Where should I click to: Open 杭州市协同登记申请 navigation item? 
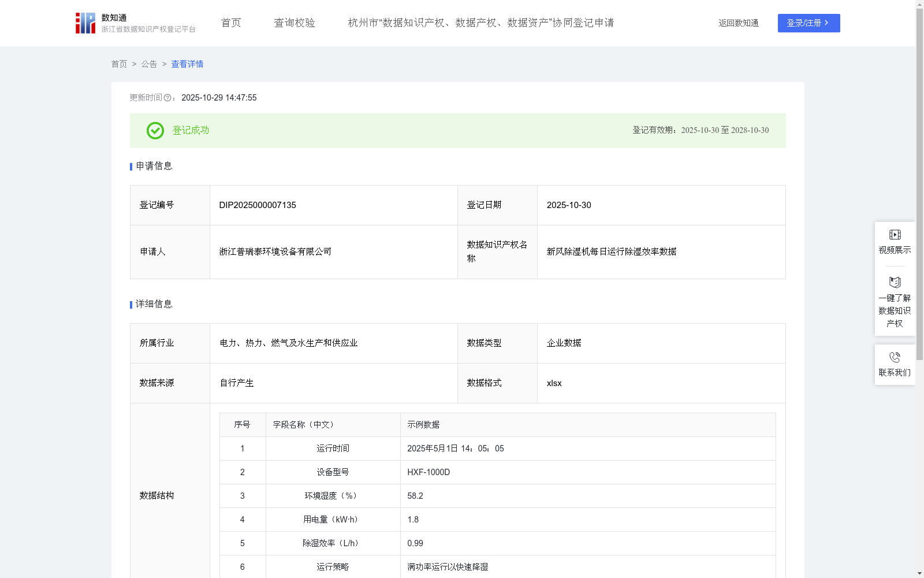click(x=481, y=23)
